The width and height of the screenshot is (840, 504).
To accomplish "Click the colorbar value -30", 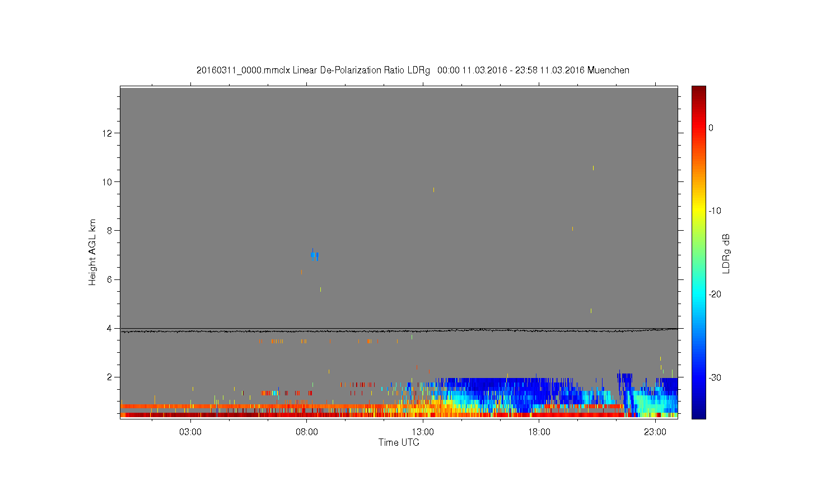I will (715, 378).
